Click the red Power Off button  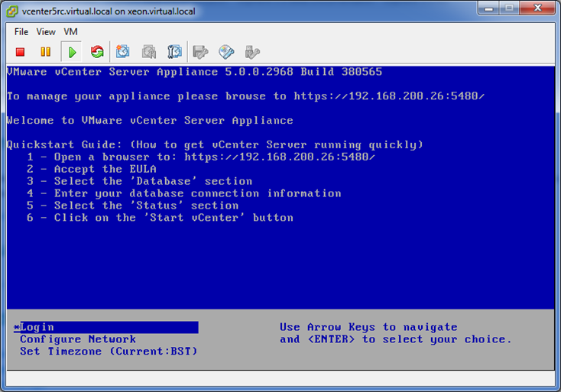(21, 52)
